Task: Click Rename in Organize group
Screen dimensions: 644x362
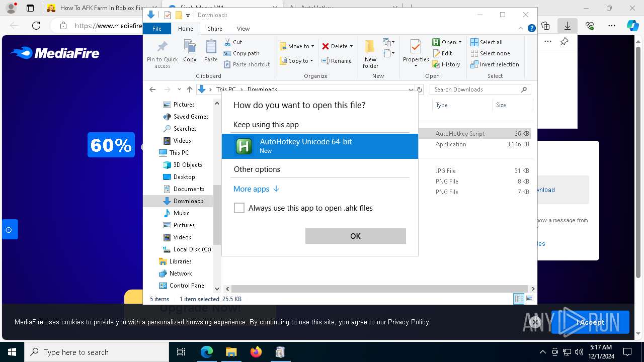Action: tap(337, 61)
